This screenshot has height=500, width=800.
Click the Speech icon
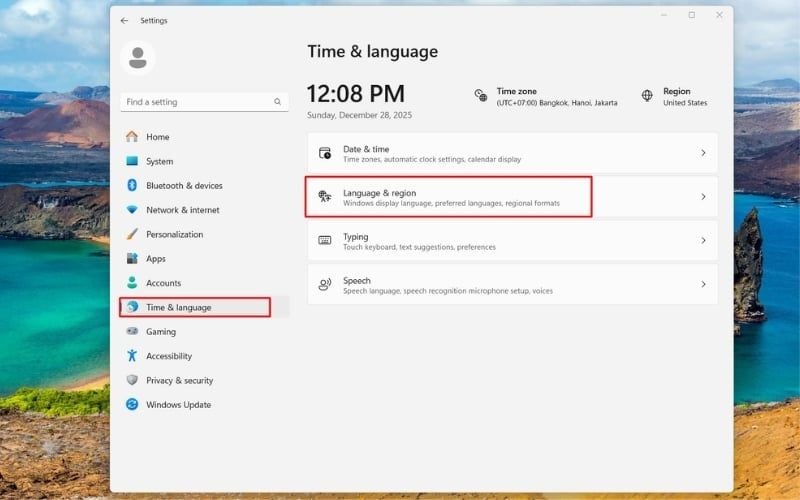click(x=325, y=284)
